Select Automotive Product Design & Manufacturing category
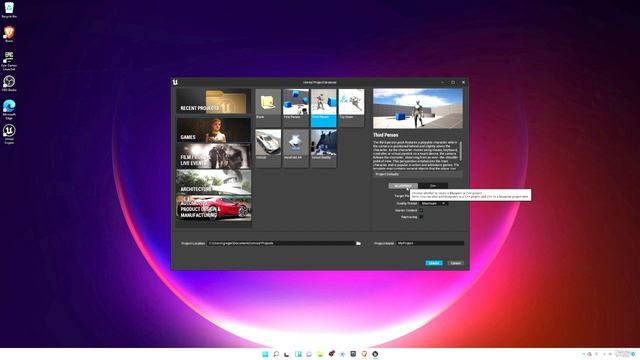Image resolution: width=640 pixels, height=360 pixels. coord(214,208)
